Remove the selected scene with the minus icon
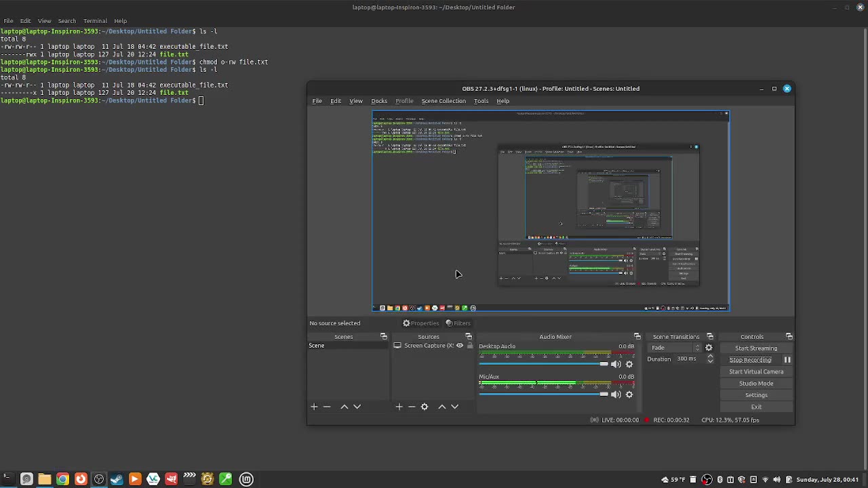The height and width of the screenshot is (488, 868). [327, 407]
